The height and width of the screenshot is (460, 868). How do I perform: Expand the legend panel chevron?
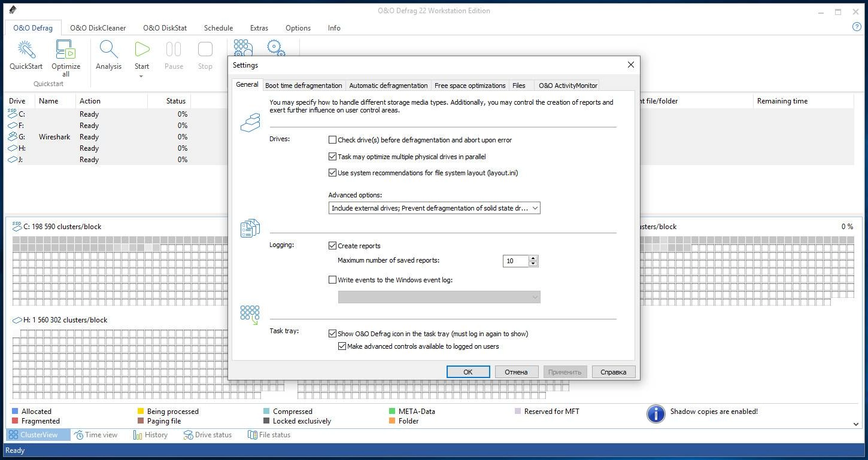click(x=856, y=424)
